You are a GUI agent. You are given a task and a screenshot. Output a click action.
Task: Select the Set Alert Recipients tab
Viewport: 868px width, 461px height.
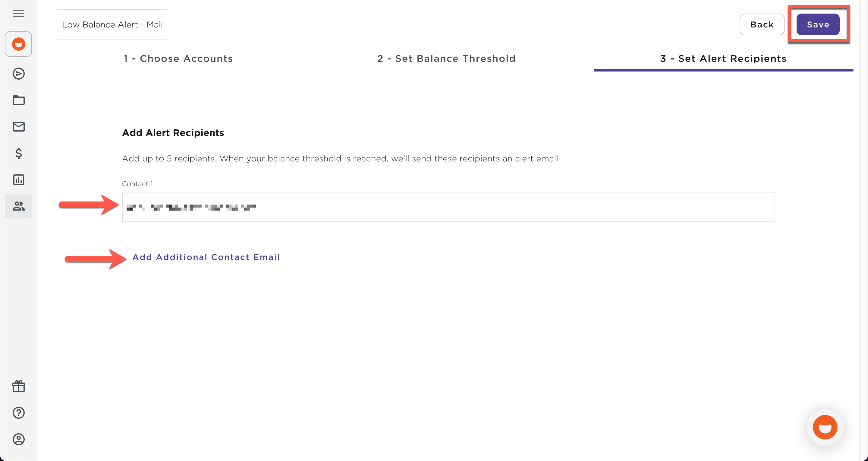723,58
